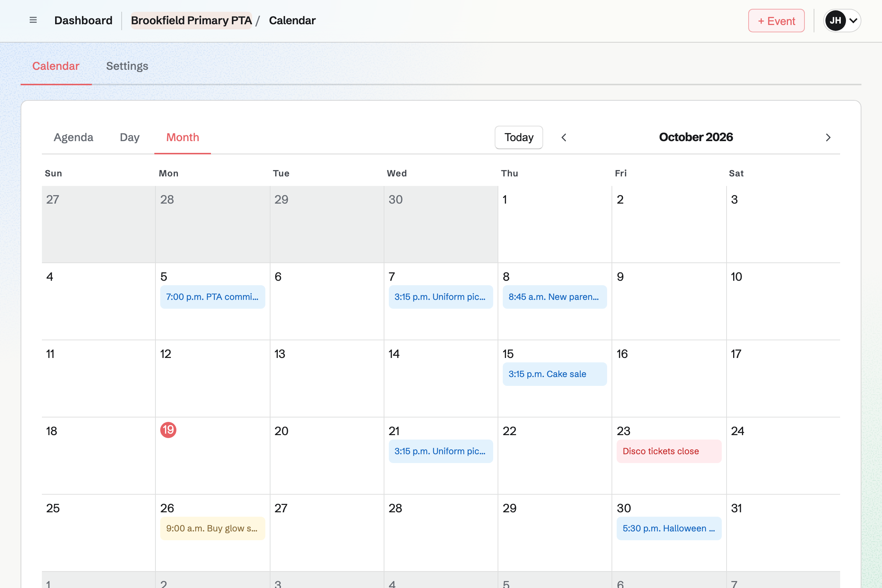This screenshot has width=882, height=588.
Task: Click date 25 in the Sun column
Action: click(x=53, y=508)
